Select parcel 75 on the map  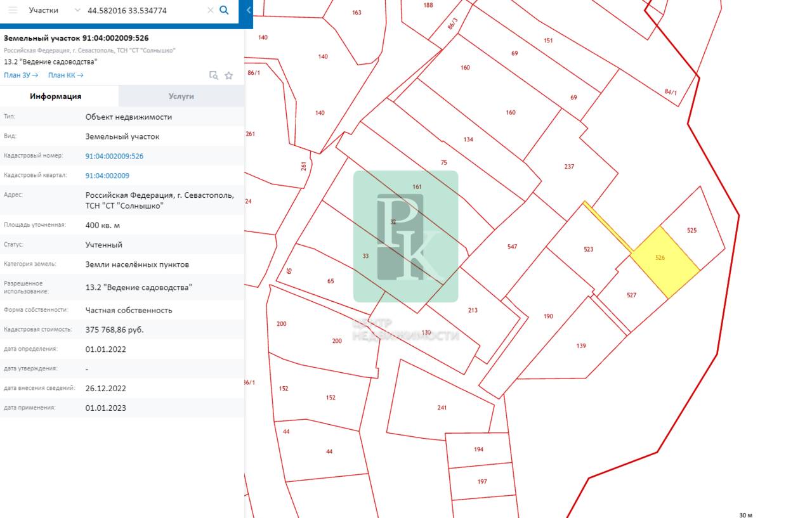point(444,163)
